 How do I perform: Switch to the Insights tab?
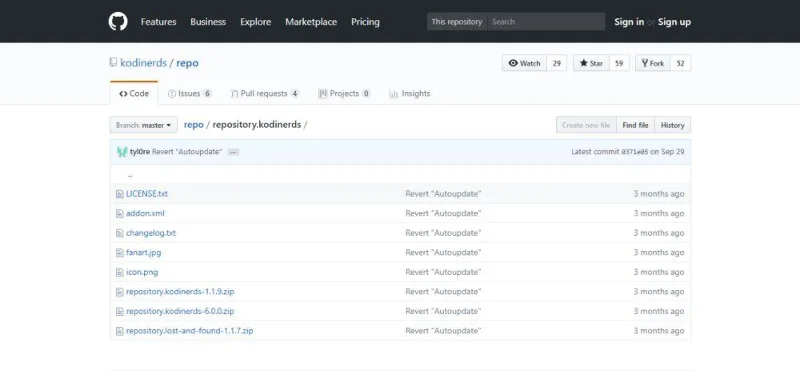(410, 93)
